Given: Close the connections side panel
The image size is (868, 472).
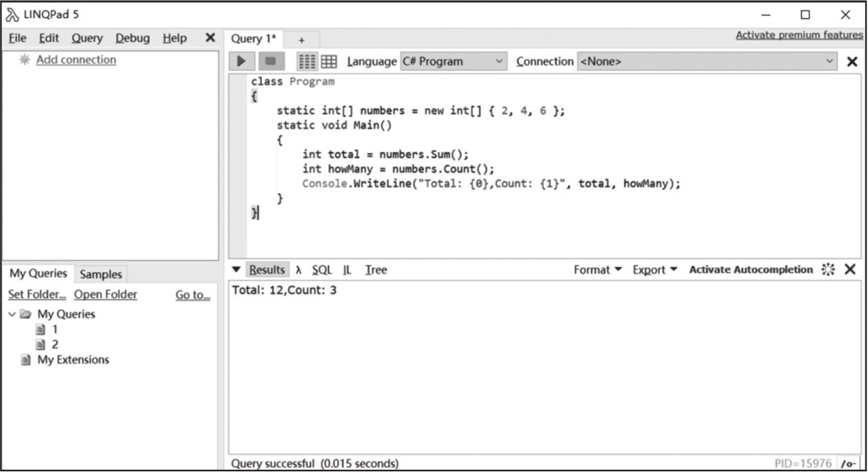Looking at the screenshot, I should tap(210, 38).
